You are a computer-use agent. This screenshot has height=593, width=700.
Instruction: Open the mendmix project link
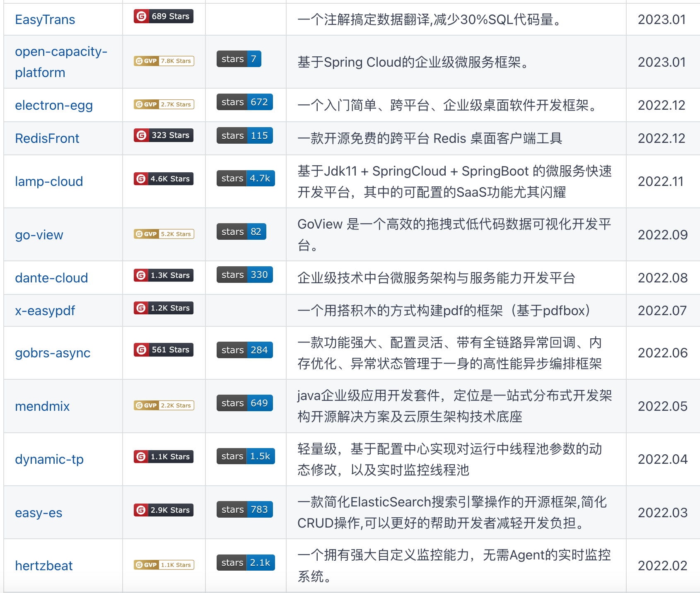pyautogui.click(x=42, y=406)
